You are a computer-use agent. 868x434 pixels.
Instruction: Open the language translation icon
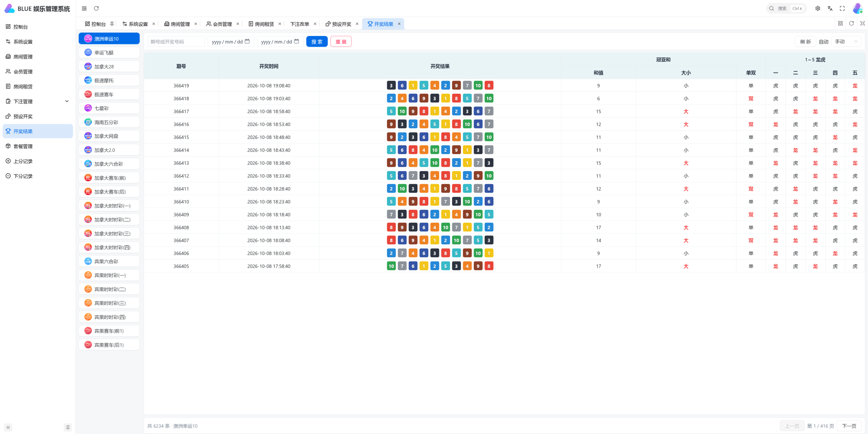point(830,8)
